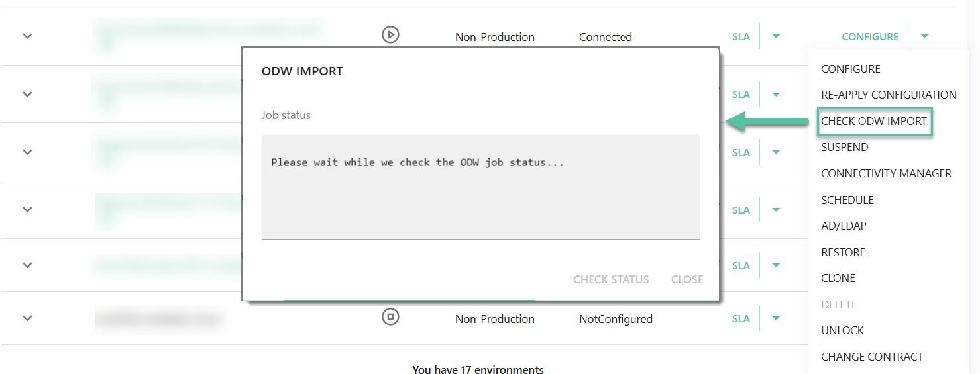
Task: Click SLA in the third environment row
Action: tap(741, 153)
